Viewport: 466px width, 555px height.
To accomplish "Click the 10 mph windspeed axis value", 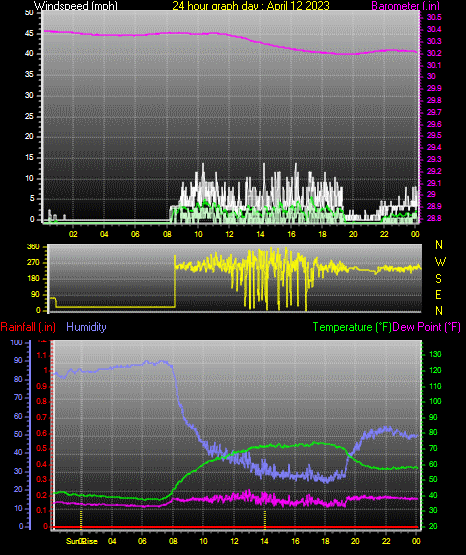I will (30, 178).
